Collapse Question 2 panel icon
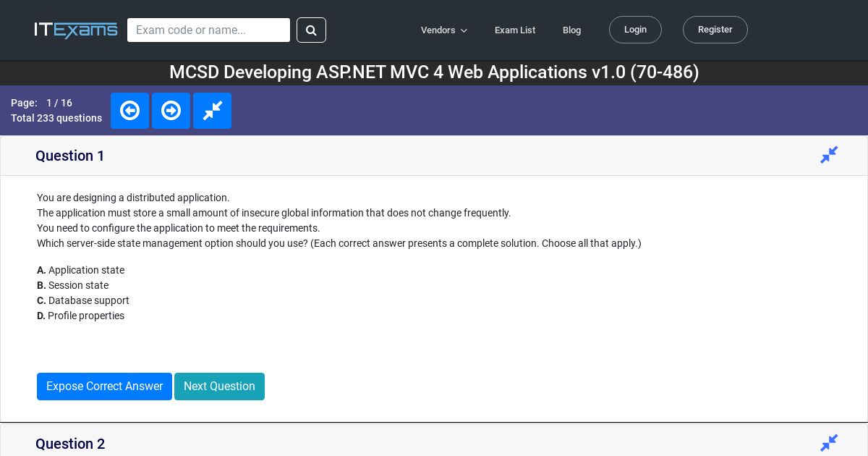 [829, 443]
